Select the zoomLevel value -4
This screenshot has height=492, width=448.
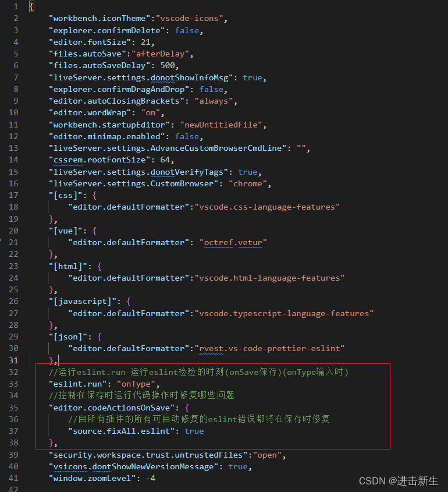151,479
